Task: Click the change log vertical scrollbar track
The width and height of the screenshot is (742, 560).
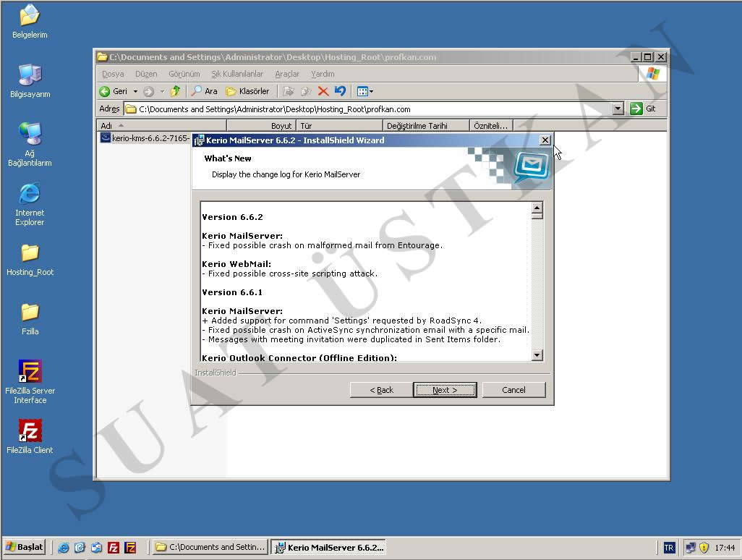Action: coord(537,284)
